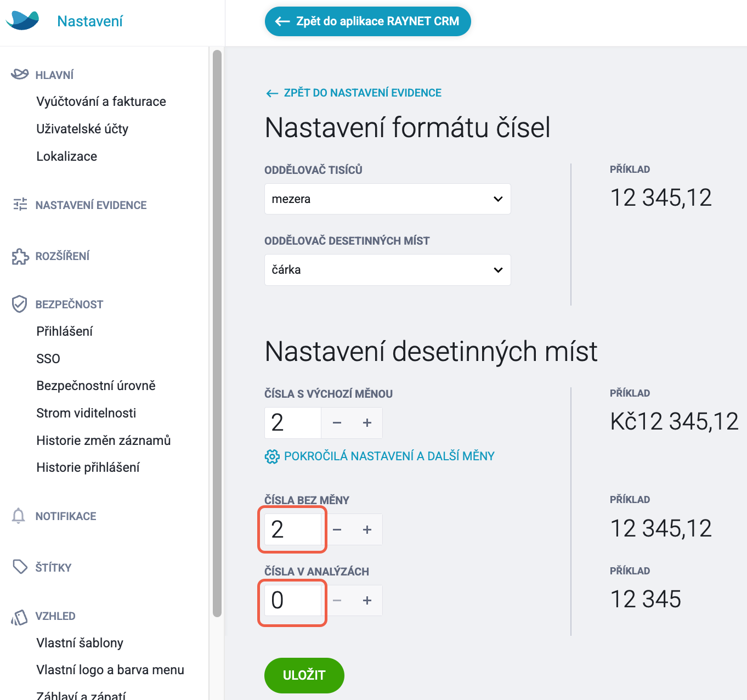Viewport: 747px width, 700px height.
Task: Open Přihlášení under Bezpečnost
Action: 65,331
